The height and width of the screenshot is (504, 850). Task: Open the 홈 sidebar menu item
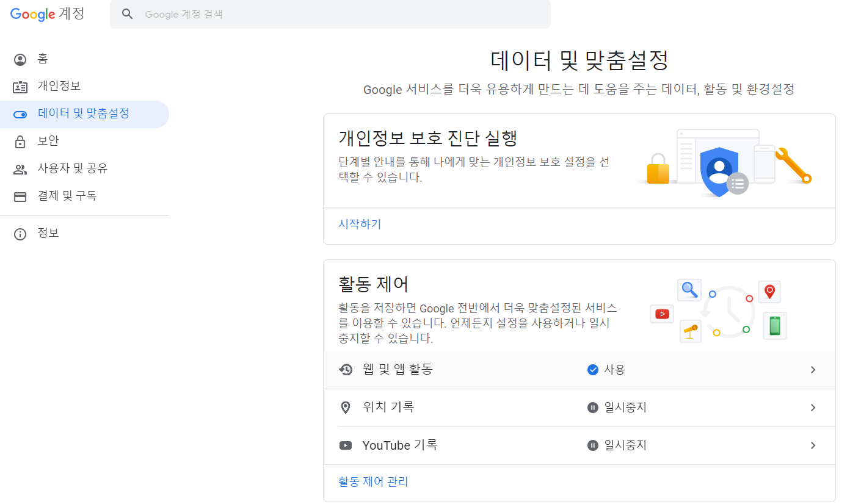click(x=84, y=59)
